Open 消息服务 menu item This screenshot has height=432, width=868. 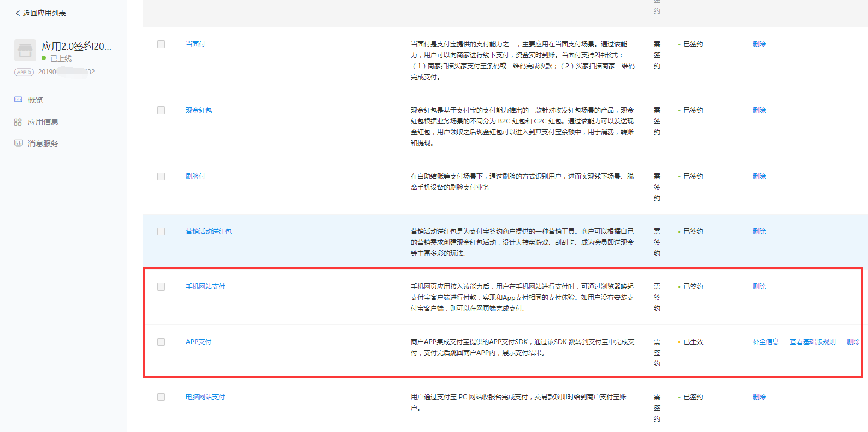(x=43, y=144)
